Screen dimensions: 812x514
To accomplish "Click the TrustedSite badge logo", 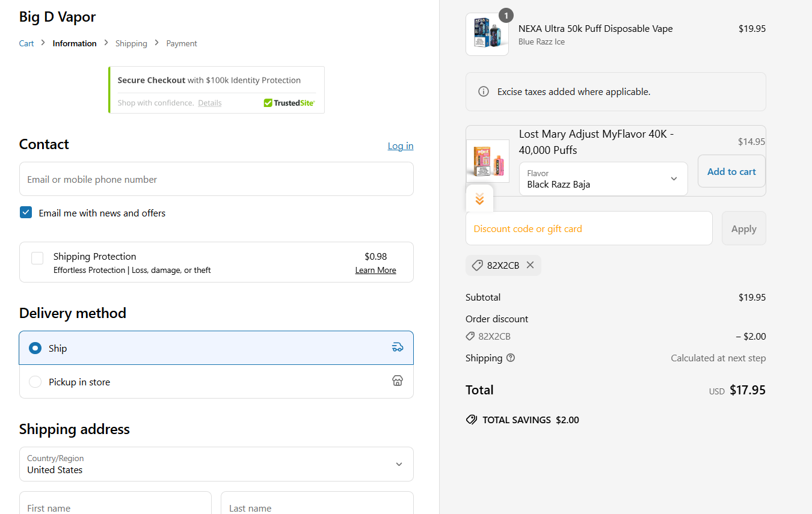I will 289,103.
